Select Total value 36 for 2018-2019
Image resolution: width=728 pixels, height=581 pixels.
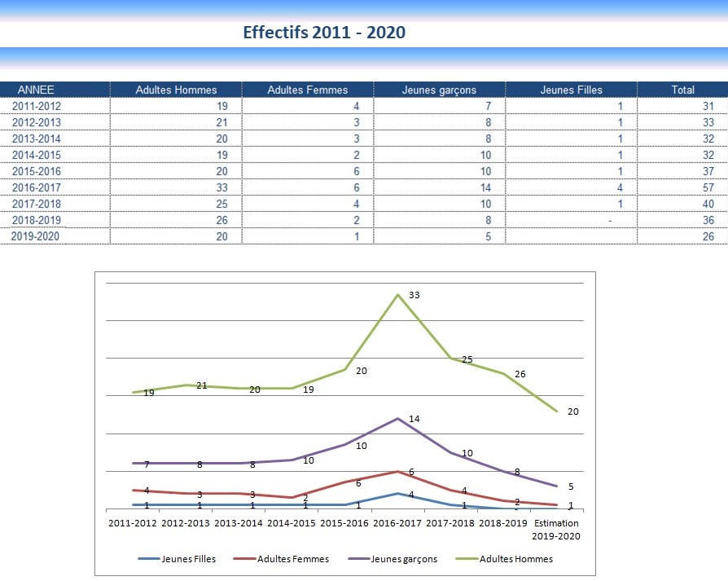click(x=708, y=220)
